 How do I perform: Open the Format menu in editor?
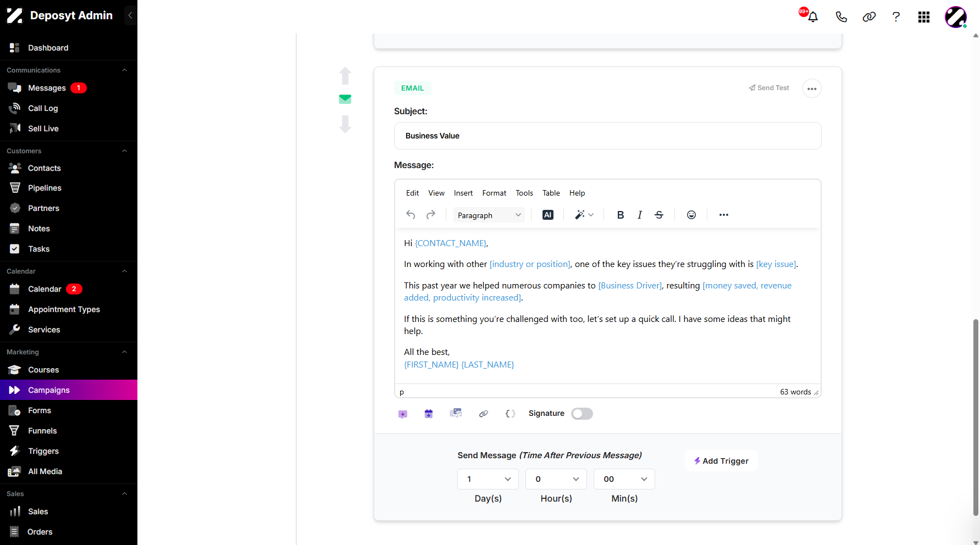pyautogui.click(x=494, y=193)
